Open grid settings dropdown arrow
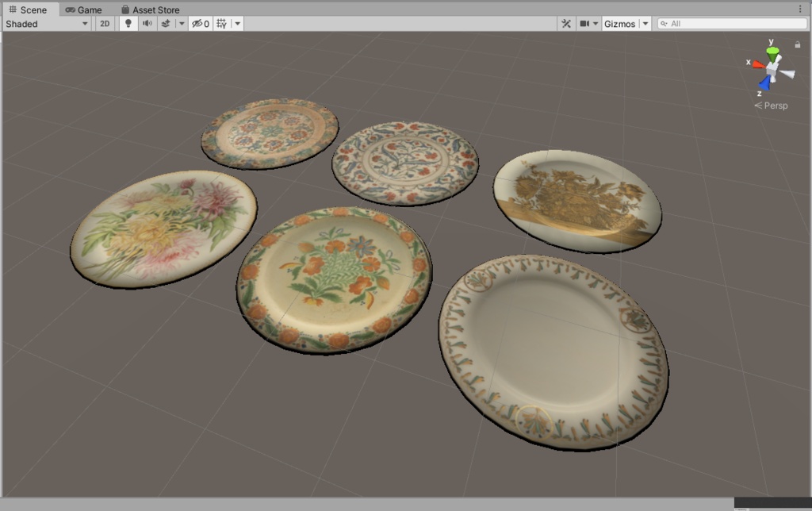 pos(238,24)
